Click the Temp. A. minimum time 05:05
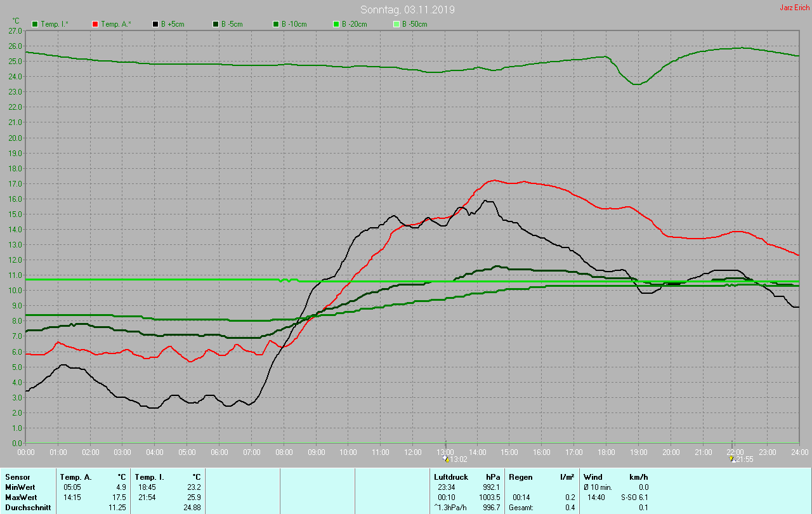The image size is (812, 514). [x=72, y=487]
